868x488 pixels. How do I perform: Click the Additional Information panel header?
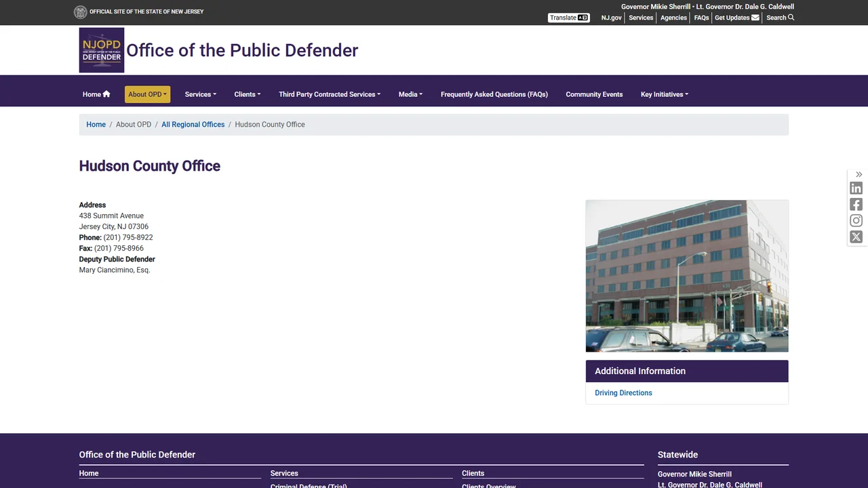[687, 371]
